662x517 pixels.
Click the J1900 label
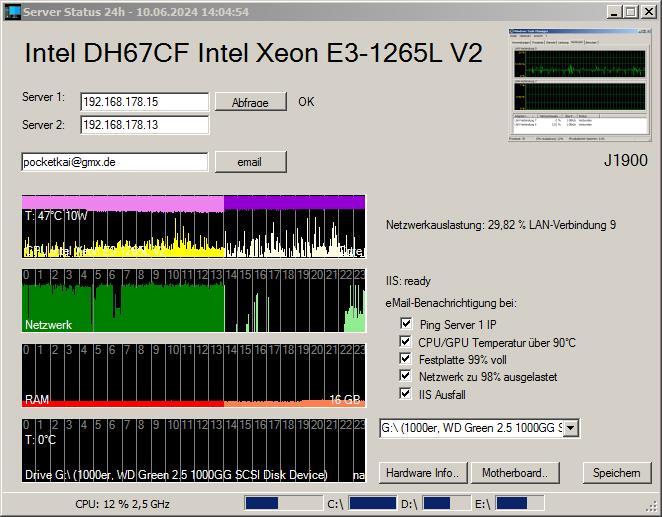(626, 160)
